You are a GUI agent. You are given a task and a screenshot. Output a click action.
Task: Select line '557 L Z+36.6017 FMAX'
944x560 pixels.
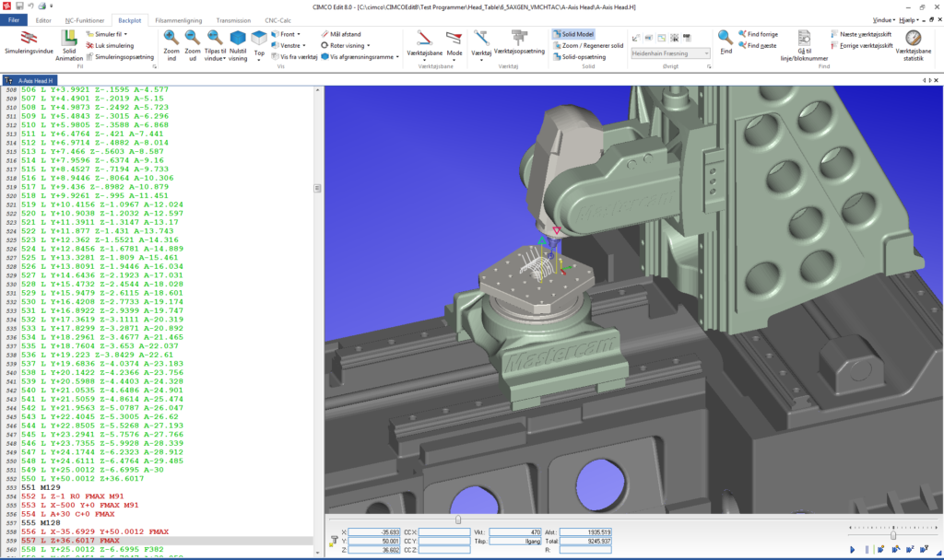click(70, 541)
